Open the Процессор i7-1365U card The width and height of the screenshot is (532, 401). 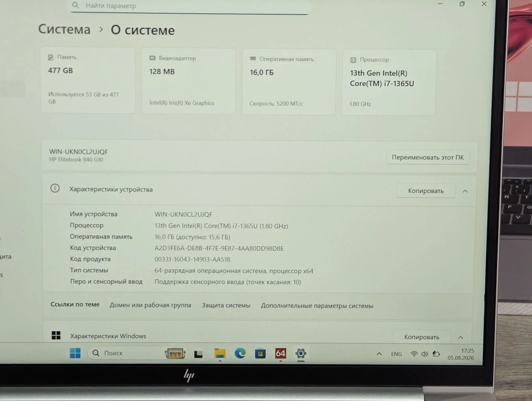[x=389, y=83]
